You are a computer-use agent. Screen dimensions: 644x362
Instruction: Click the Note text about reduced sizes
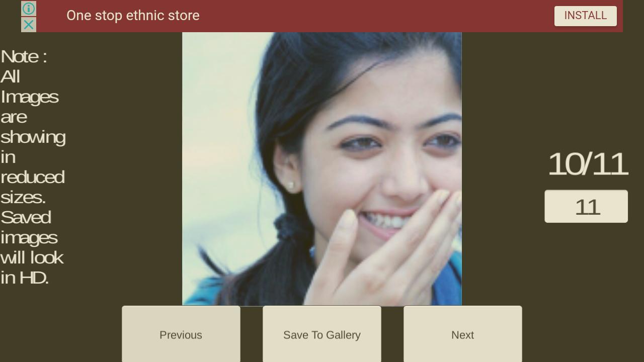tap(33, 167)
